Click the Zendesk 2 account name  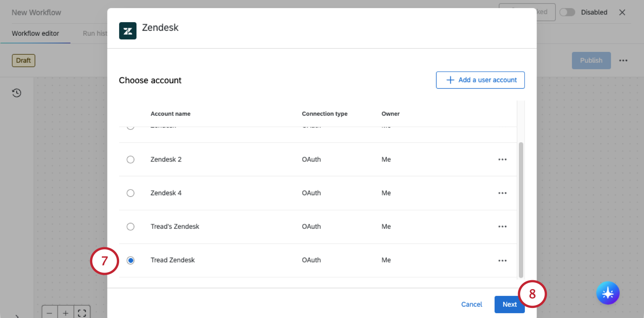coord(166,160)
